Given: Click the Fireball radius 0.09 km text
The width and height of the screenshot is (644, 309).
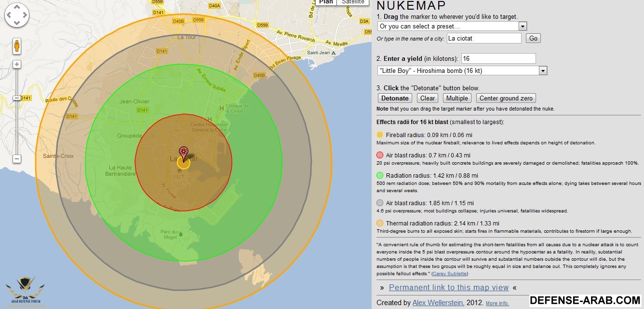Looking at the screenshot, I should tap(429, 135).
